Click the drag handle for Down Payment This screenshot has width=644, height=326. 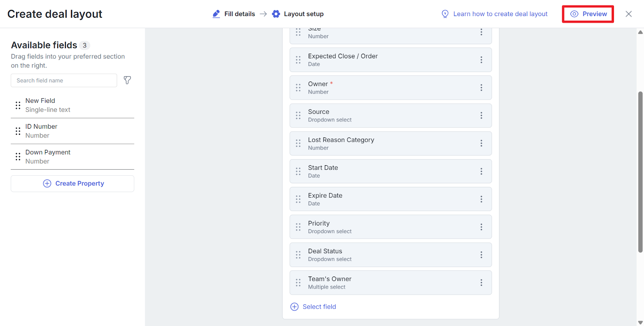click(18, 157)
